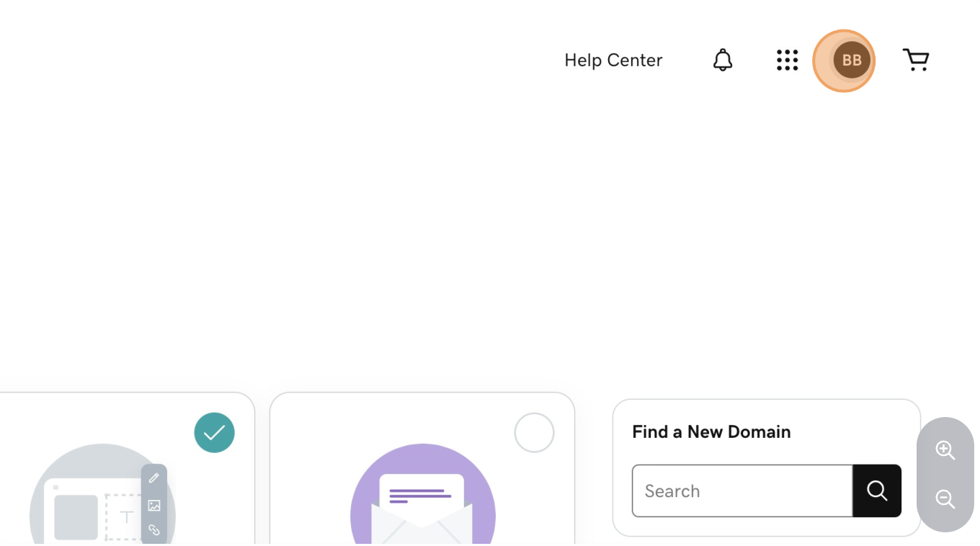Open the BB account avatar menu
980x546 pixels.
[852, 61]
